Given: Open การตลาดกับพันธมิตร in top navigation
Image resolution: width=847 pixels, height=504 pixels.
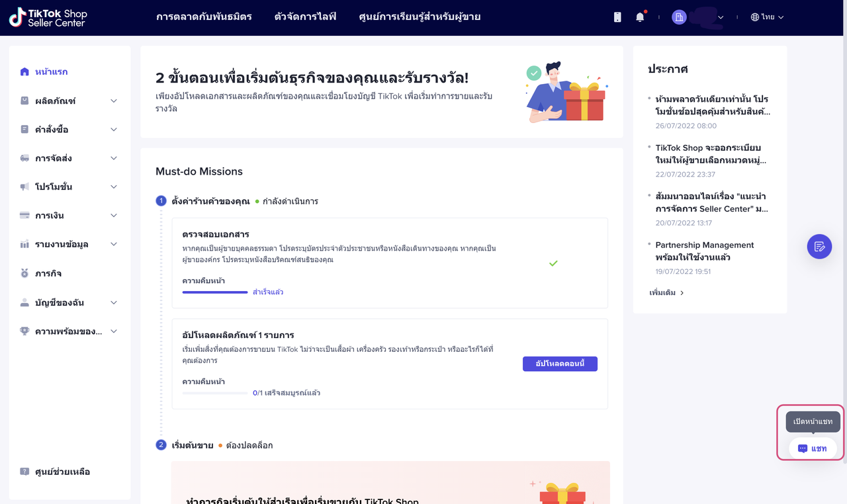Looking at the screenshot, I should point(204,17).
